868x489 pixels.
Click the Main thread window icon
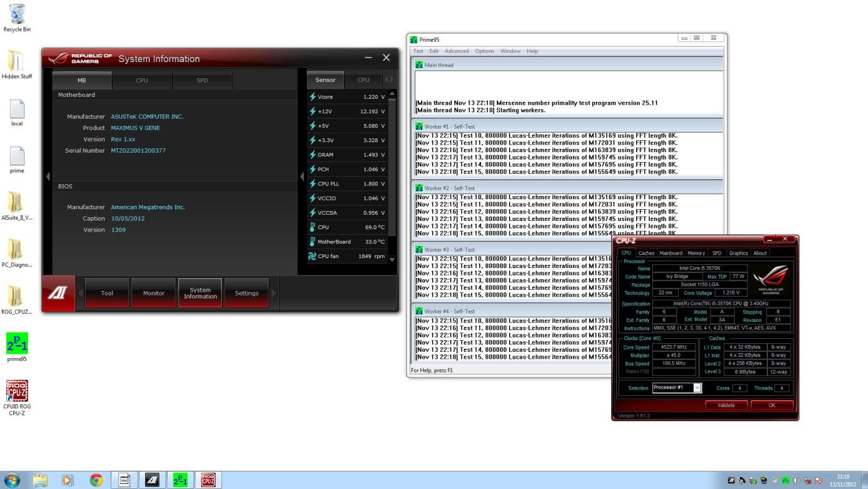[419, 65]
